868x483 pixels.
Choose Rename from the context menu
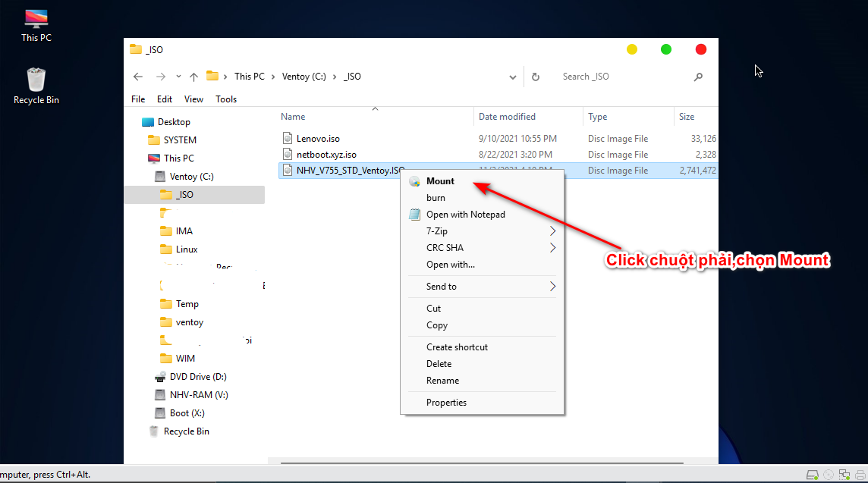click(482, 381)
